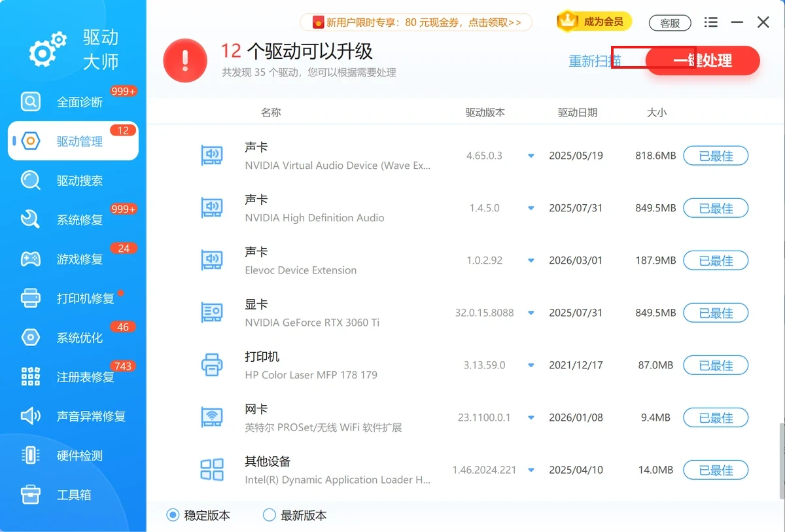
Task: Click the text Elevoc Device Extension
Action: click(301, 270)
